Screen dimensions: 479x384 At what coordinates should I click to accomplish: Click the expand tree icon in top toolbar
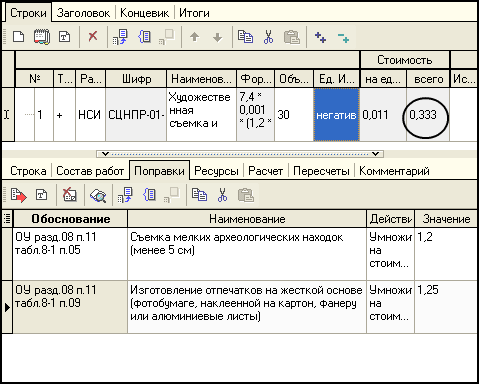coord(120,37)
